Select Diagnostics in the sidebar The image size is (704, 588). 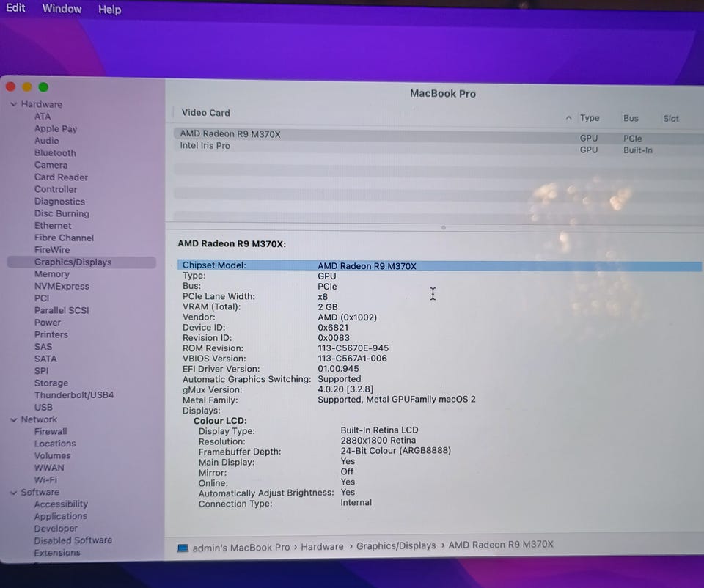59,202
